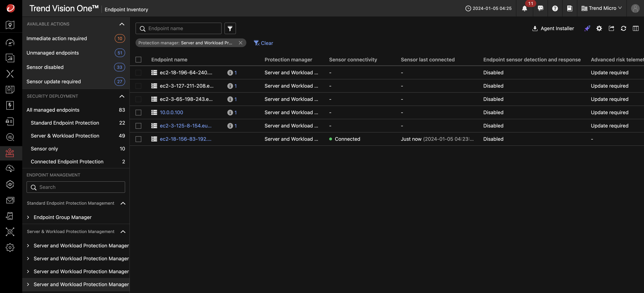
Task: Open the user account avatar
Action: point(635,8)
